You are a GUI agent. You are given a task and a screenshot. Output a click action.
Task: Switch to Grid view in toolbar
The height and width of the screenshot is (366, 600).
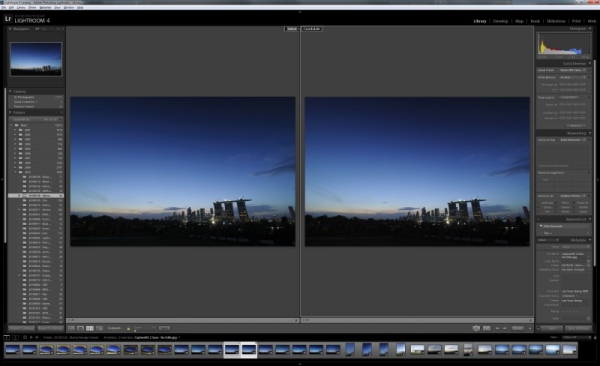(x=71, y=328)
